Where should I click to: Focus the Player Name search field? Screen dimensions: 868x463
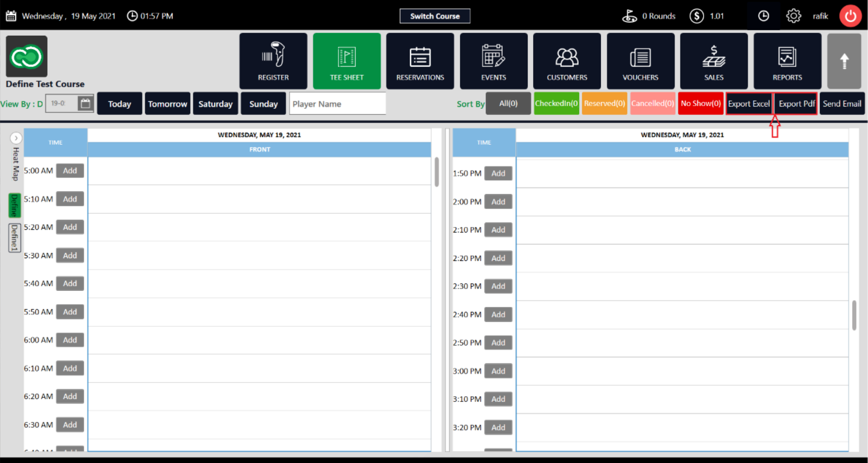coord(338,103)
